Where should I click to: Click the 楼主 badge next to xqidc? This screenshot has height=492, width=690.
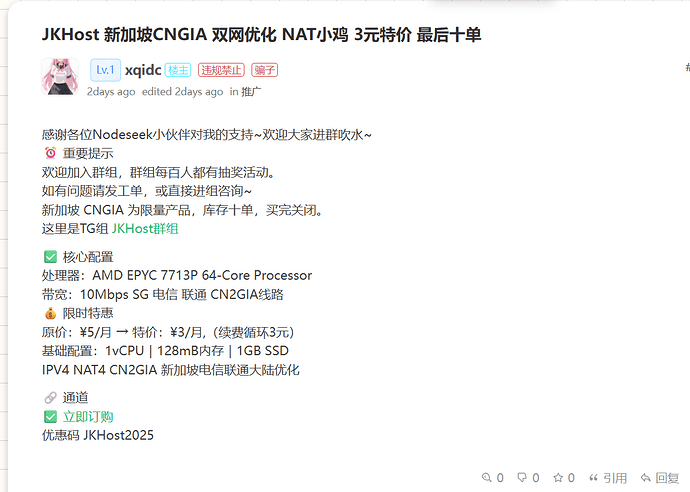178,70
